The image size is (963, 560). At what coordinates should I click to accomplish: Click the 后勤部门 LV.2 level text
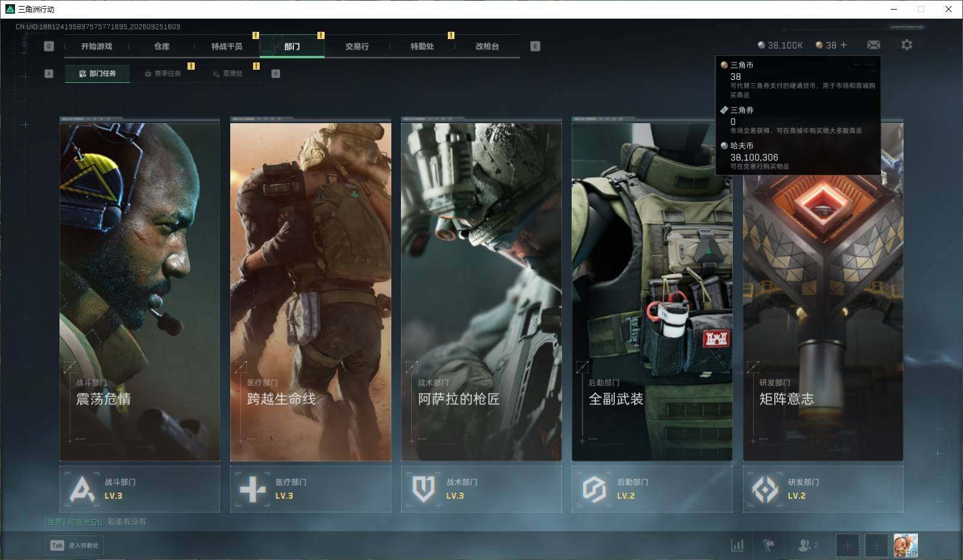coord(625,496)
